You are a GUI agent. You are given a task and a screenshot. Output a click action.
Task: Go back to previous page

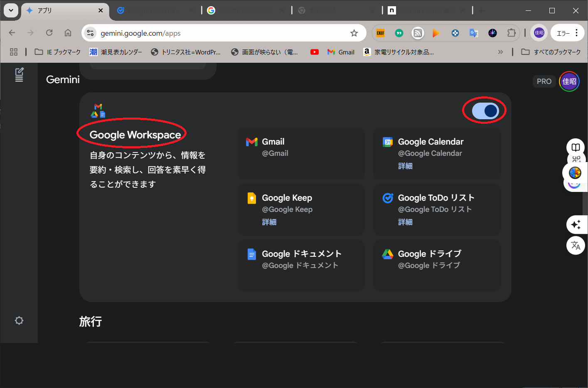pyautogui.click(x=12, y=33)
